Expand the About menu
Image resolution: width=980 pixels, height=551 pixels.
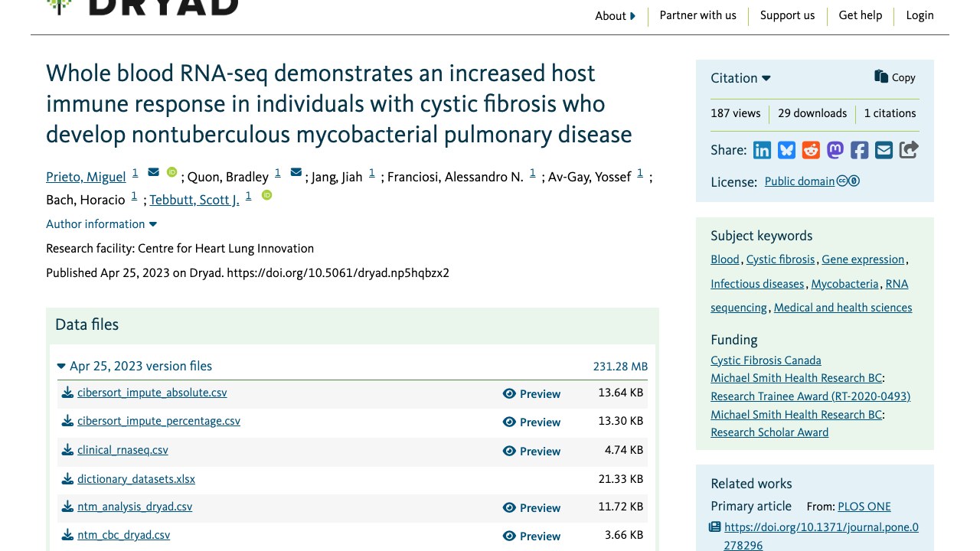click(x=616, y=16)
